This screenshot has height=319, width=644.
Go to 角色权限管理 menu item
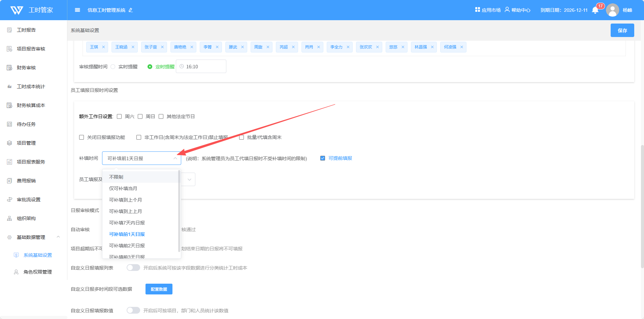37,272
